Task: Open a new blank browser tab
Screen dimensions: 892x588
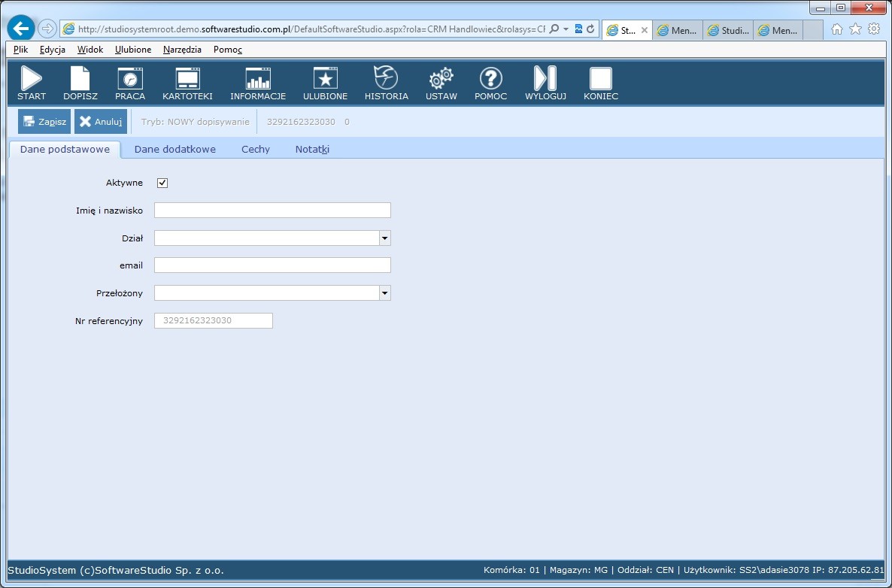Action: coord(814,31)
